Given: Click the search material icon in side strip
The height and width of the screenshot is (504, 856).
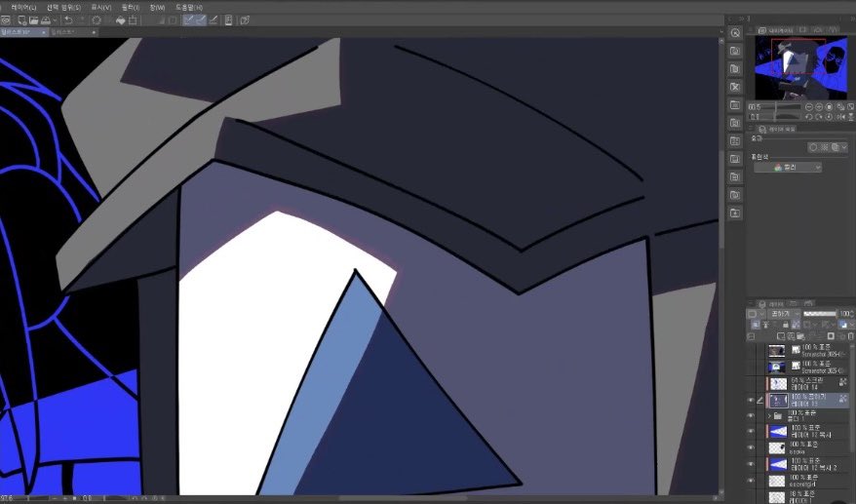Looking at the screenshot, I should [x=735, y=33].
